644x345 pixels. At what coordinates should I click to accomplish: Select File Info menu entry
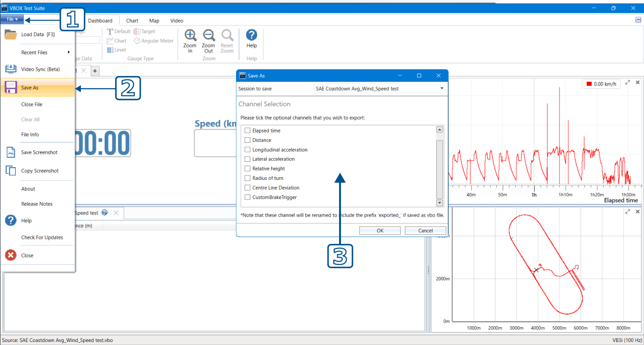[x=30, y=135]
